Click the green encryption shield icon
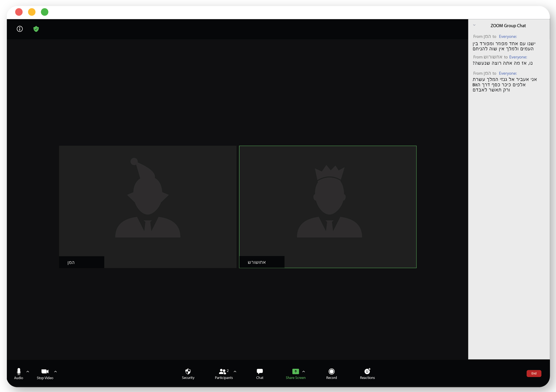Viewport: 556px width, 392px height. tap(36, 29)
